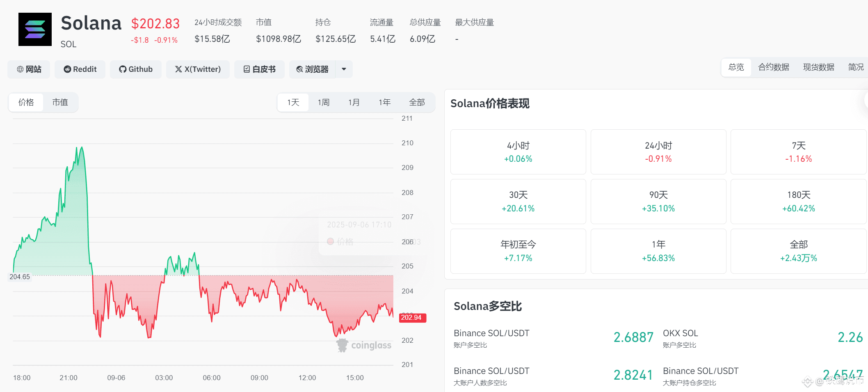Screen dimensions: 868x392
Task: Select the 市值 chart toggle
Action: coord(60,102)
